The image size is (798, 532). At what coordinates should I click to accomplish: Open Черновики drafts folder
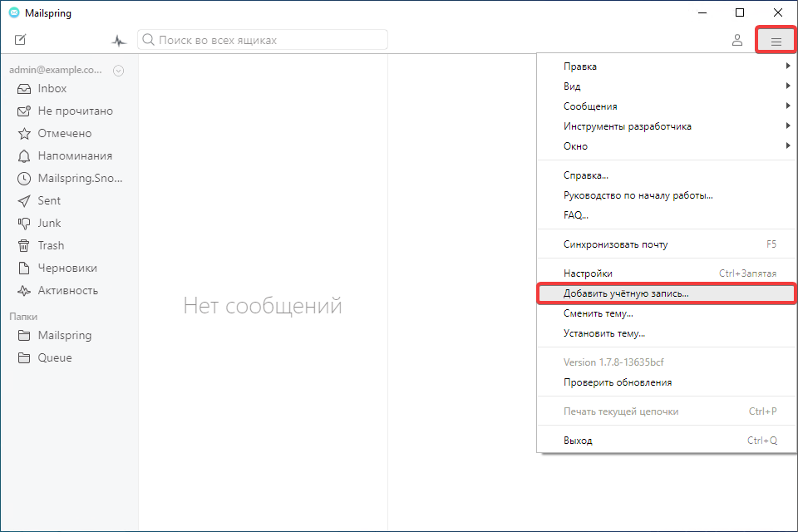click(69, 268)
